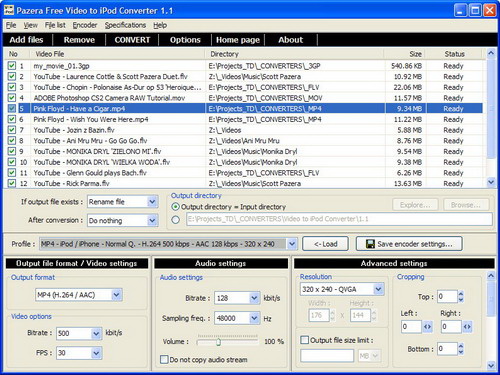Click Home page toolbar button
This screenshot has width=500, height=375.
pyautogui.click(x=238, y=40)
